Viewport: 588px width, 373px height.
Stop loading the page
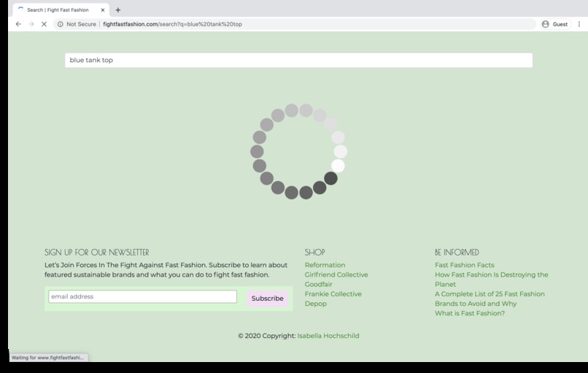pyautogui.click(x=44, y=24)
